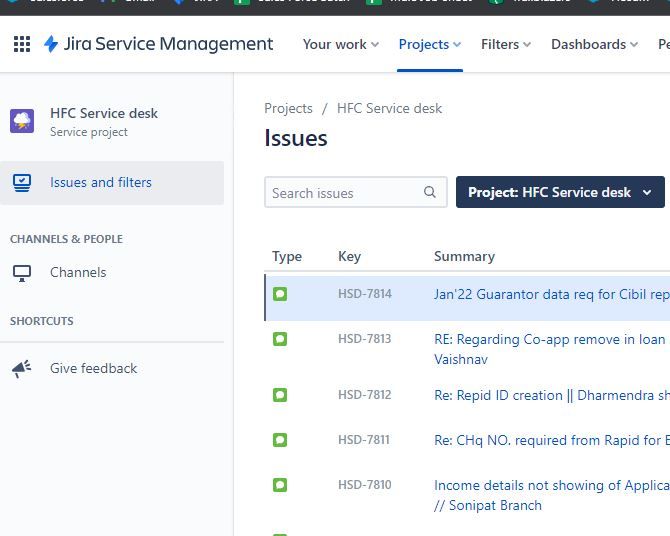Click the Channels monitor icon
Viewport: 670px width, 536px height.
pyautogui.click(x=22, y=273)
